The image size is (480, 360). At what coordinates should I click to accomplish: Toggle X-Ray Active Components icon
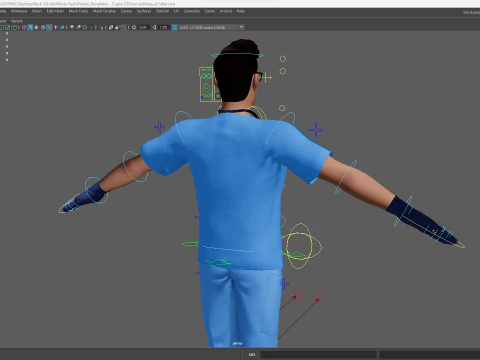(117, 27)
